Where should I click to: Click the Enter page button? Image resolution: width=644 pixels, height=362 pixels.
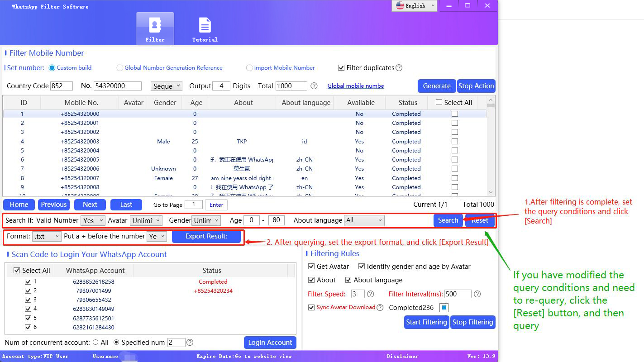click(216, 205)
